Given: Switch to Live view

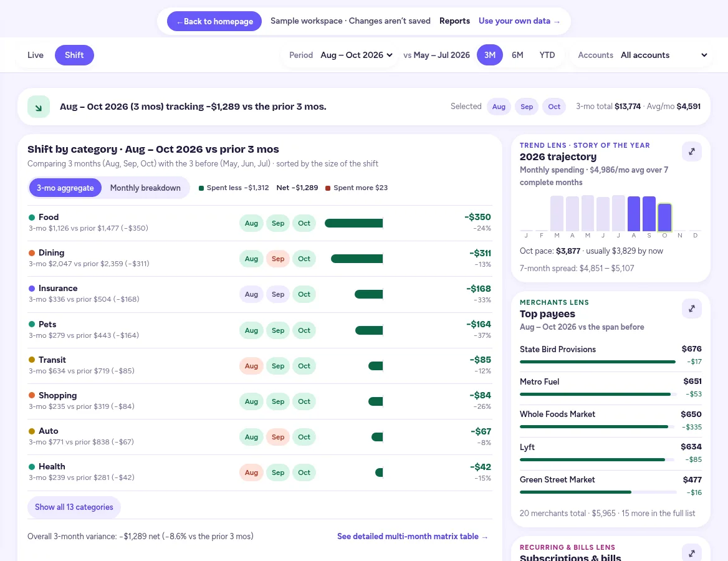Looking at the screenshot, I should pyautogui.click(x=36, y=55).
